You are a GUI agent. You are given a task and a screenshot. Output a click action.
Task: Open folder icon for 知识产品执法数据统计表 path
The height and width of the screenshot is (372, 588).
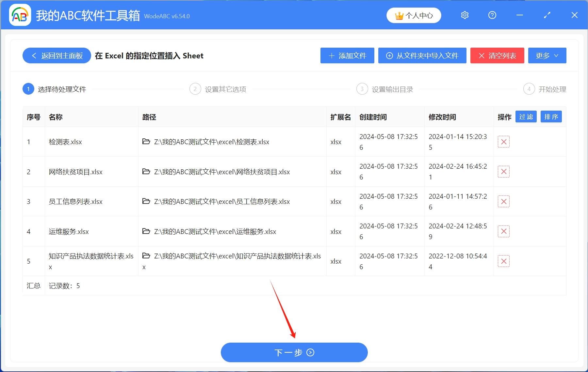click(x=146, y=256)
